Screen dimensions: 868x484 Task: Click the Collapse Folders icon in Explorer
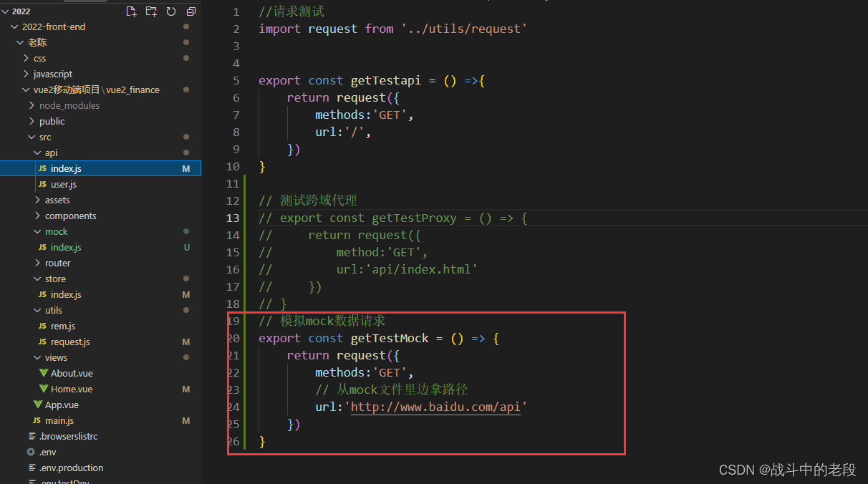pyautogui.click(x=191, y=11)
